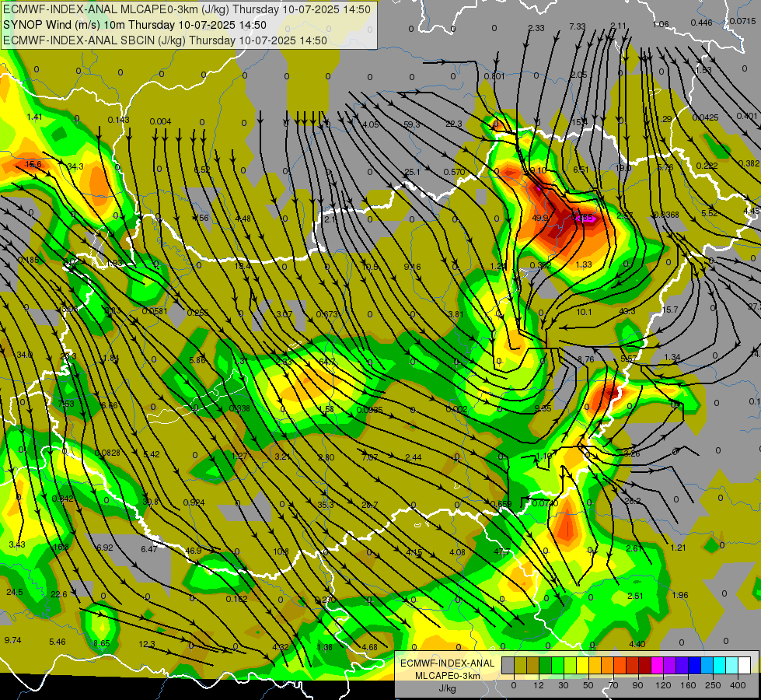Screen dimensions: 761x700
Task: Select the legend tick label '250'
Action: (x=713, y=685)
